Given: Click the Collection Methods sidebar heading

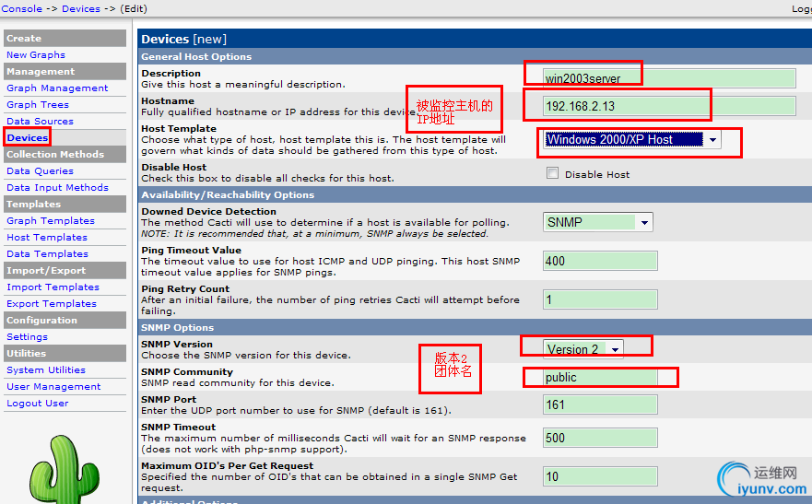Looking at the screenshot, I should coord(65,154).
